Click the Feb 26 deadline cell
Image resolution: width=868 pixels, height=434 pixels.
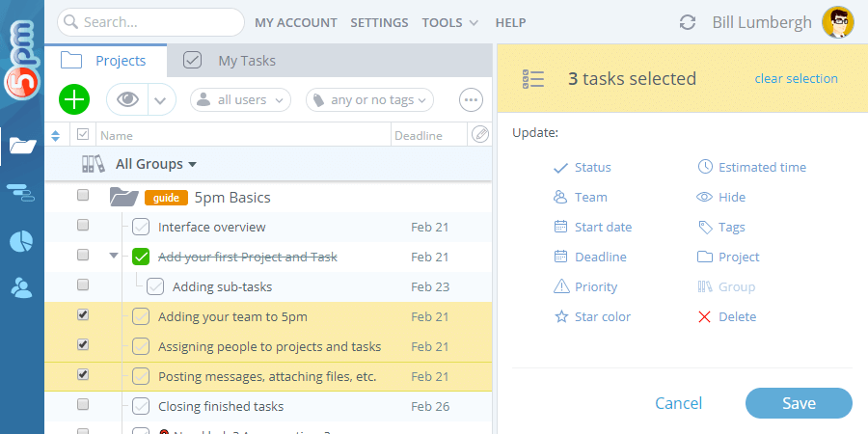[430, 406]
